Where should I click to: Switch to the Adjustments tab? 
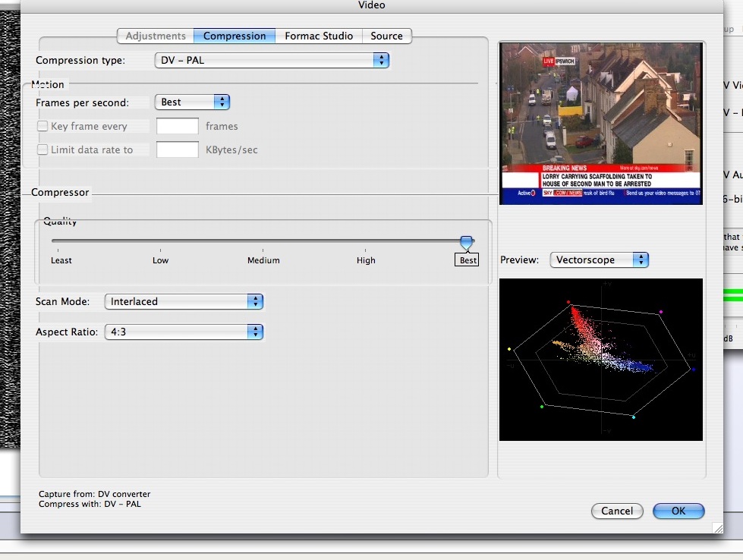tap(156, 36)
